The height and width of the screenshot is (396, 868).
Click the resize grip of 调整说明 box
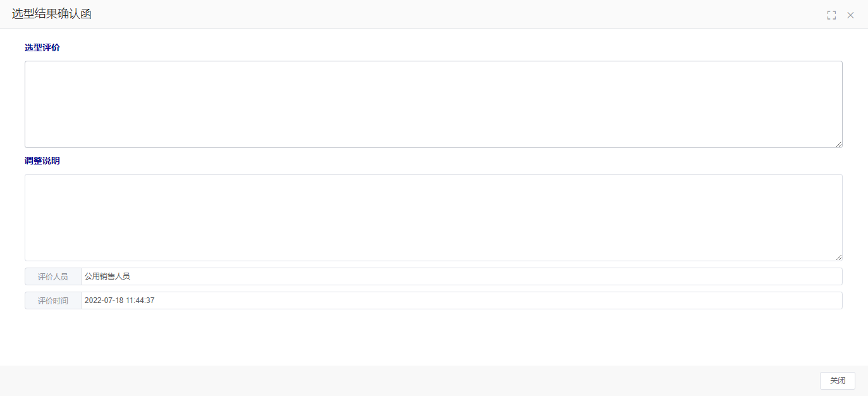(x=839, y=257)
